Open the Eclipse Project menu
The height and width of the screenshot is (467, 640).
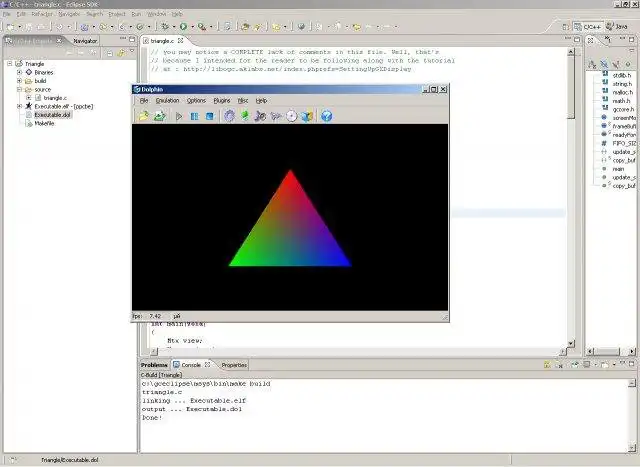(x=117, y=14)
